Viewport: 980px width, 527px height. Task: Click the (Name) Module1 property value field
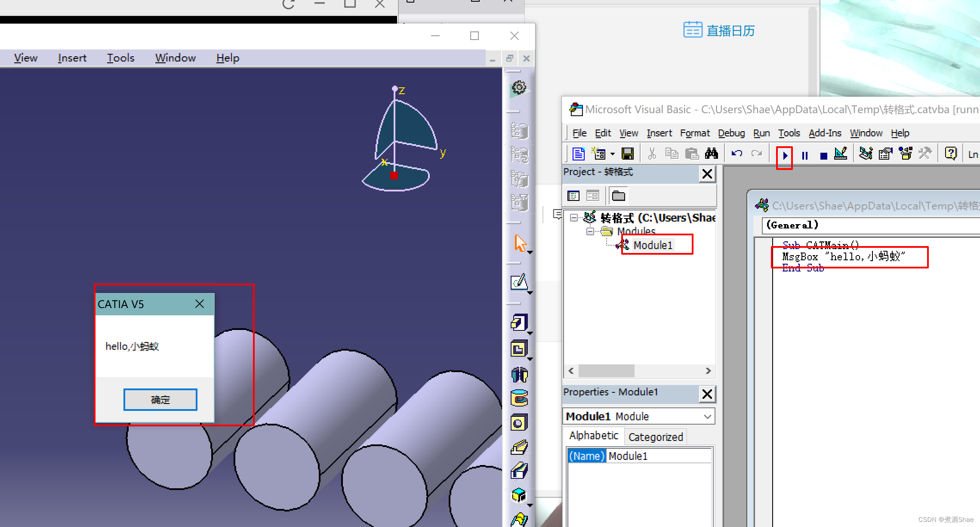click(x=659, y=456)
